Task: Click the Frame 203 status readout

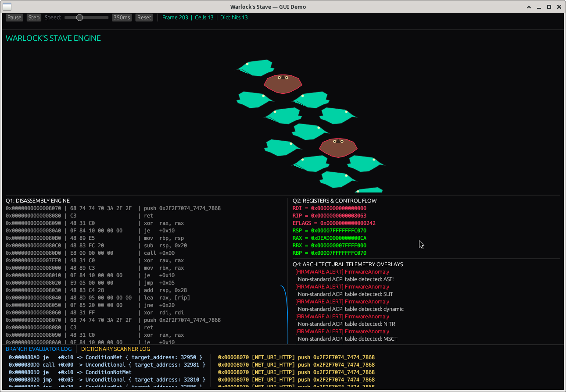Action: coord(175,18)
